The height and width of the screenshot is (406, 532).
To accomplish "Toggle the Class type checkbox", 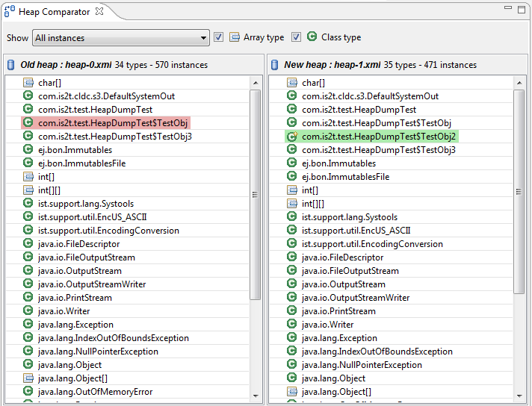I will (297, 37).
